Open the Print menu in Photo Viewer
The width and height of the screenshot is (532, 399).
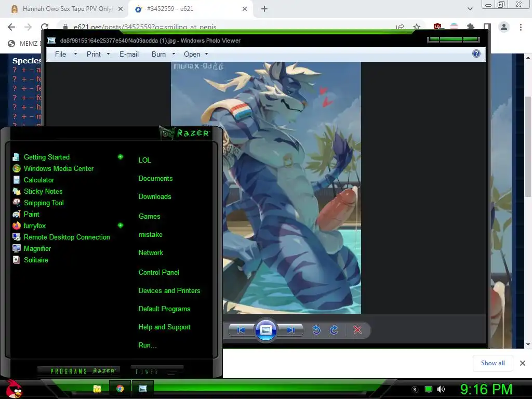[x=94, y=54]
